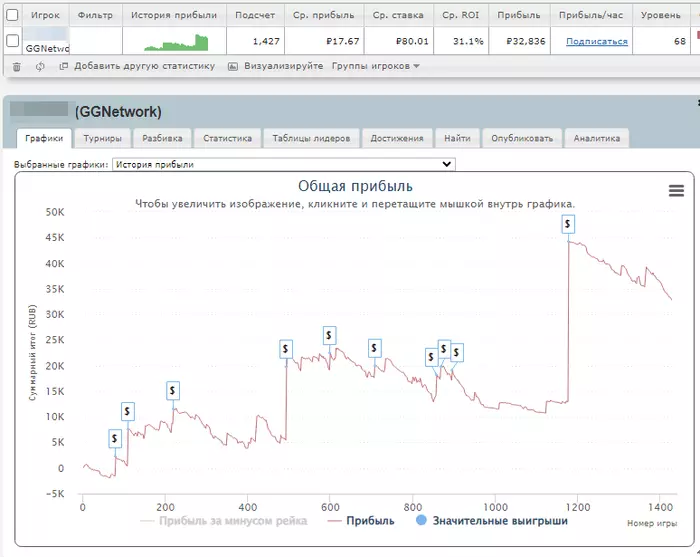Toggle the GGNetwork player row checkbox
This screenshot has width=700, height=557.
tap(12, 41)
